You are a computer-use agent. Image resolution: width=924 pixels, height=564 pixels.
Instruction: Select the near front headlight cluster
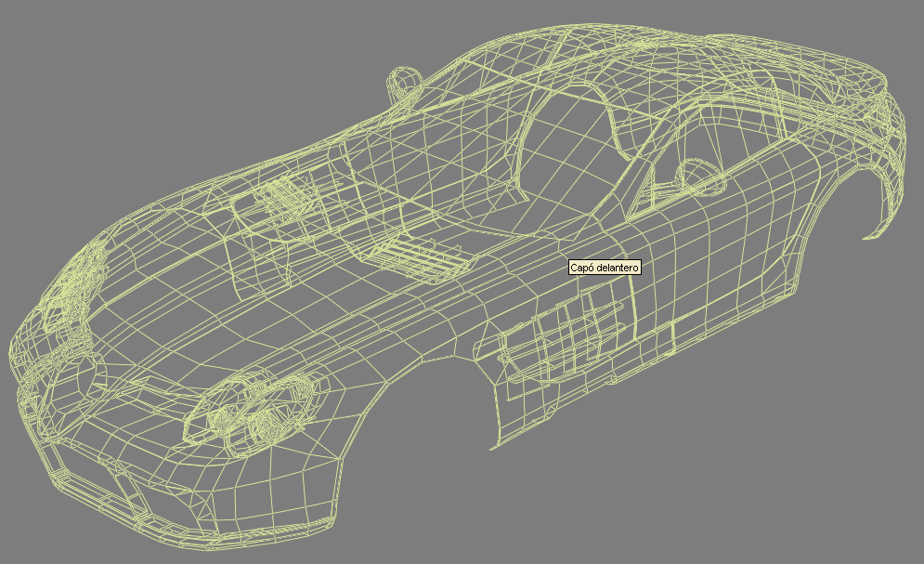pyautogui.click(x=248, y=413)
